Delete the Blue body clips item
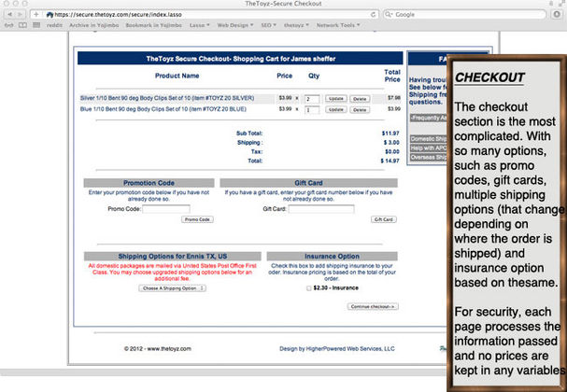This screenshot has height=392, width=567. 360,109
